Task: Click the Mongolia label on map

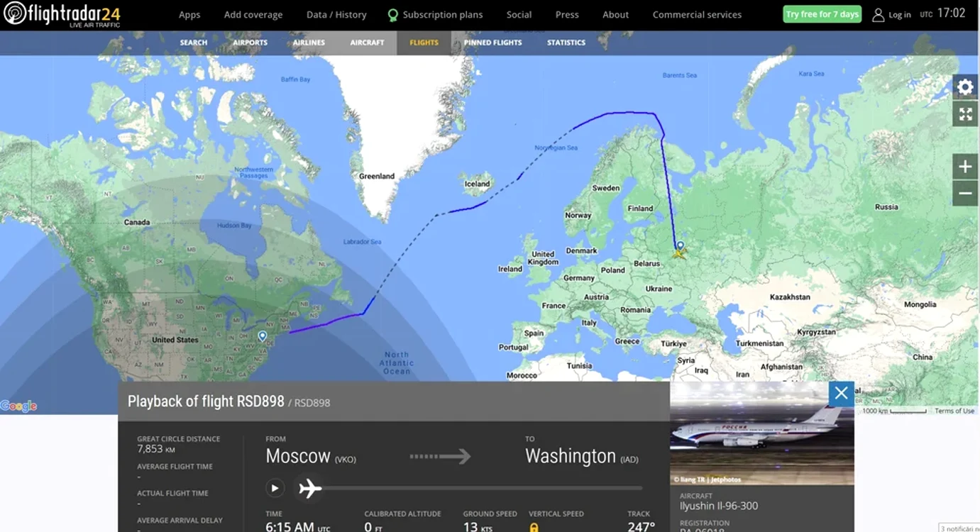Action: (x=920, y=304)
